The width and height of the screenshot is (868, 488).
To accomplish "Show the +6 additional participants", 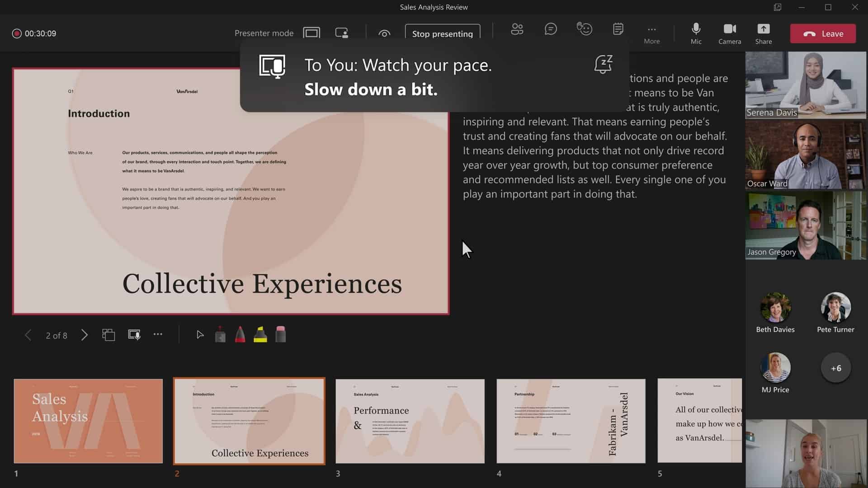I will [x=835, y=368].
